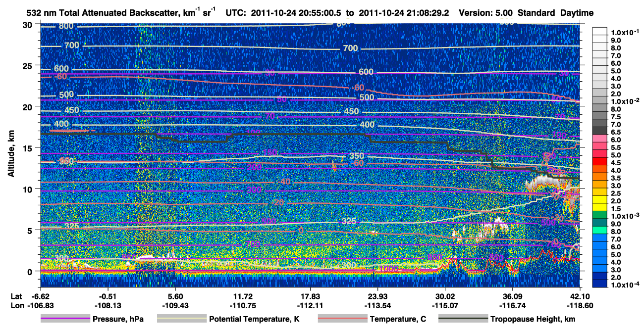
Task: Click latitude value '-0.51'
Action: (x=107, y=297)
